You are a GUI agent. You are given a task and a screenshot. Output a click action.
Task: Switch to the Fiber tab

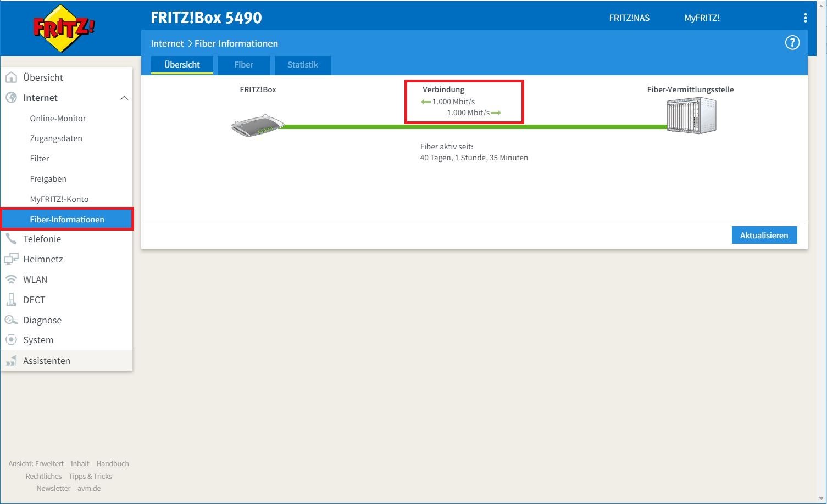coord(243,65)
